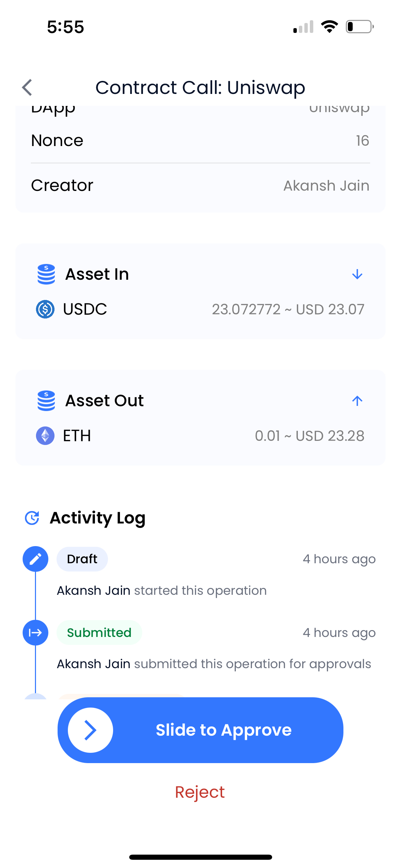Tap the USDC token icon
The image size is (401, 868).
tap(45, 309)
